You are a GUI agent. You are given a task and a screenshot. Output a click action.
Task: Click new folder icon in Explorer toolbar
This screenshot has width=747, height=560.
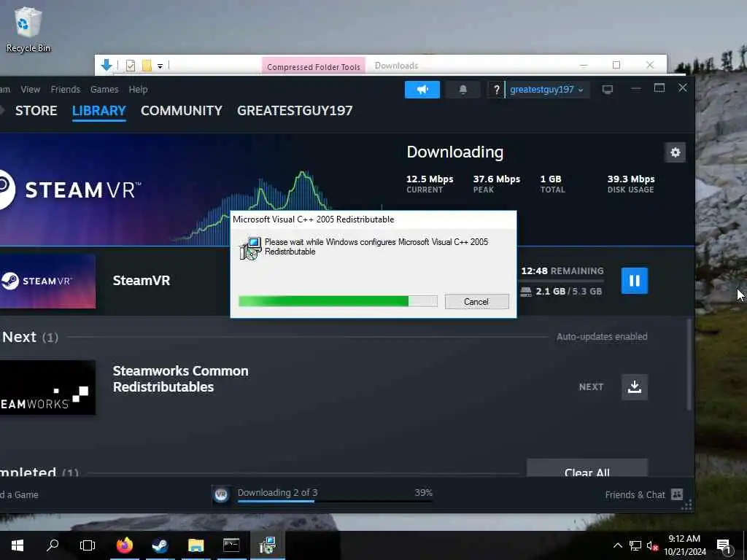pos(147,65)
